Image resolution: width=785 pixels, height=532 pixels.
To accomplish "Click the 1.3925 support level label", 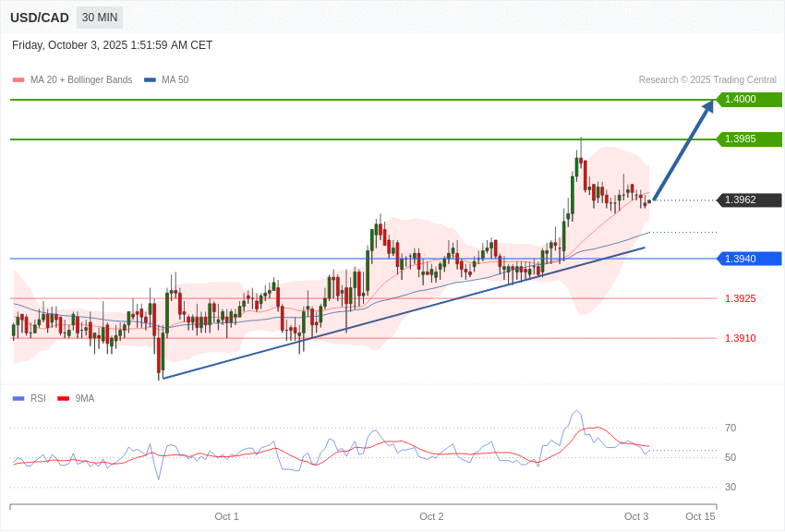I will click(x=740, y=298).
